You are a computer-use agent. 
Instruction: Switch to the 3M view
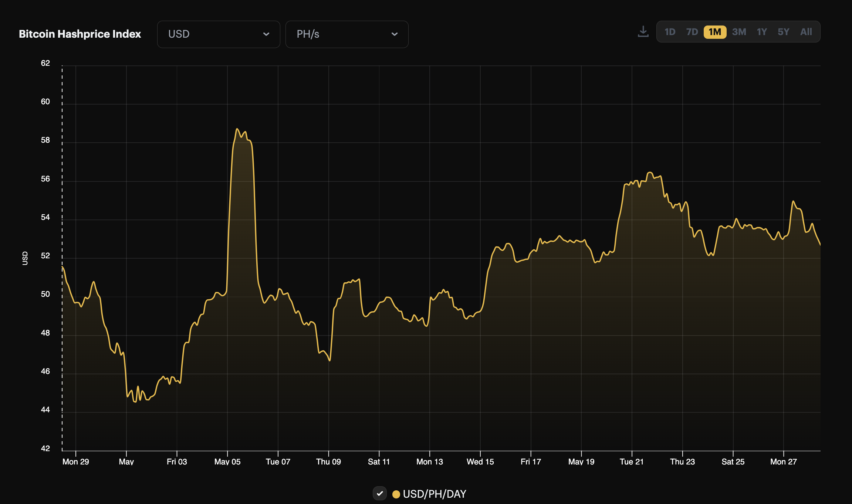pos(739,32)
